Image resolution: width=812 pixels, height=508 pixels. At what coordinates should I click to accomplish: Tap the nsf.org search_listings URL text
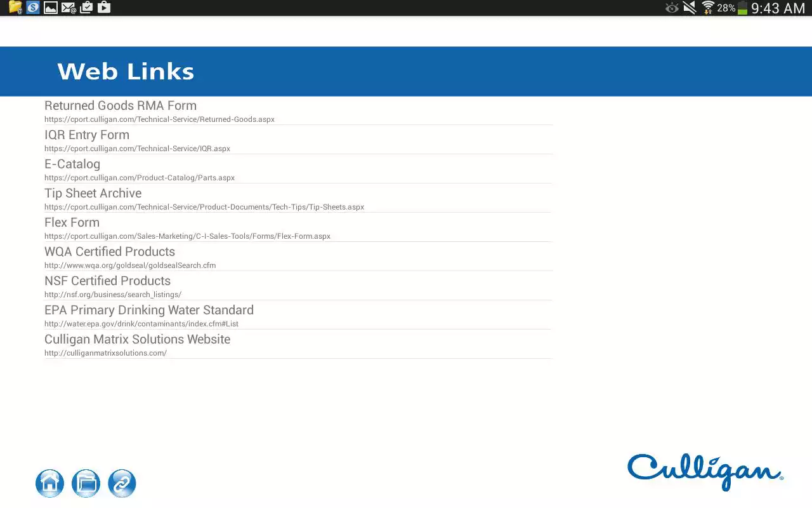[113, 295]
